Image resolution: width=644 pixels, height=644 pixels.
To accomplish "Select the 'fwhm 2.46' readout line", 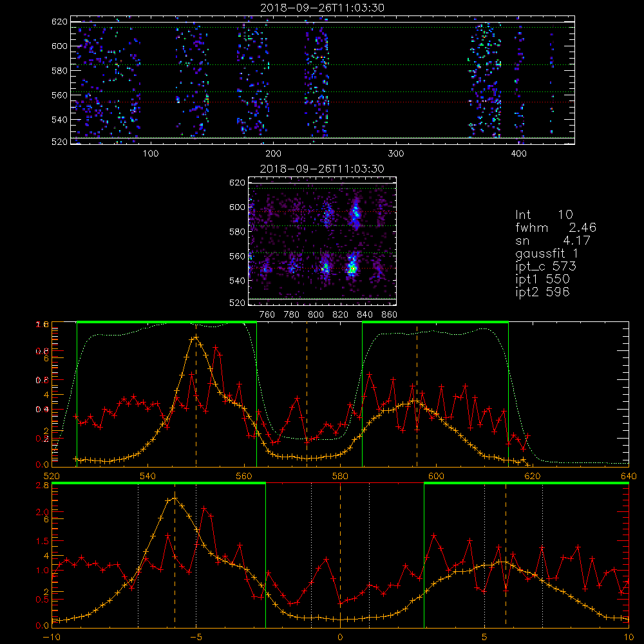I will (x=556, y=227).
